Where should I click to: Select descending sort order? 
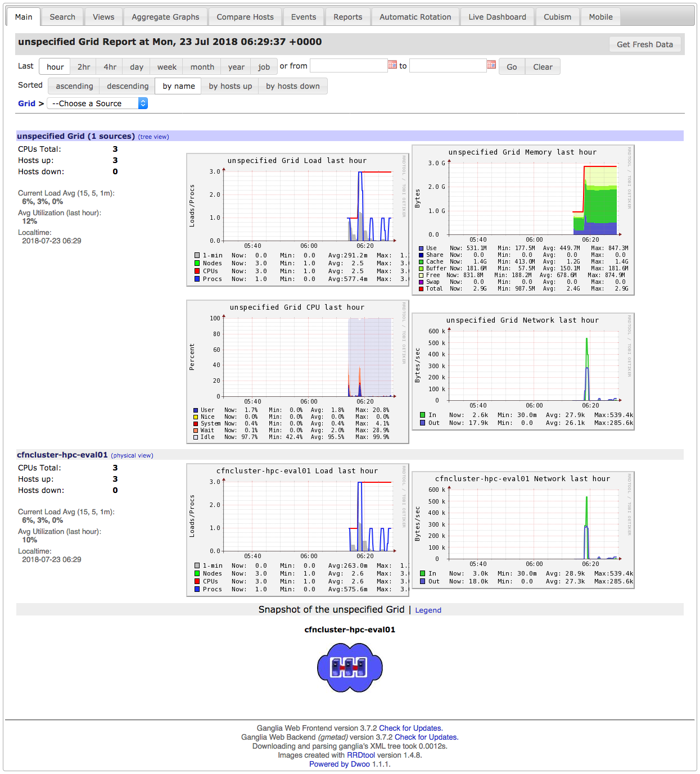click(x=127, y=85)
